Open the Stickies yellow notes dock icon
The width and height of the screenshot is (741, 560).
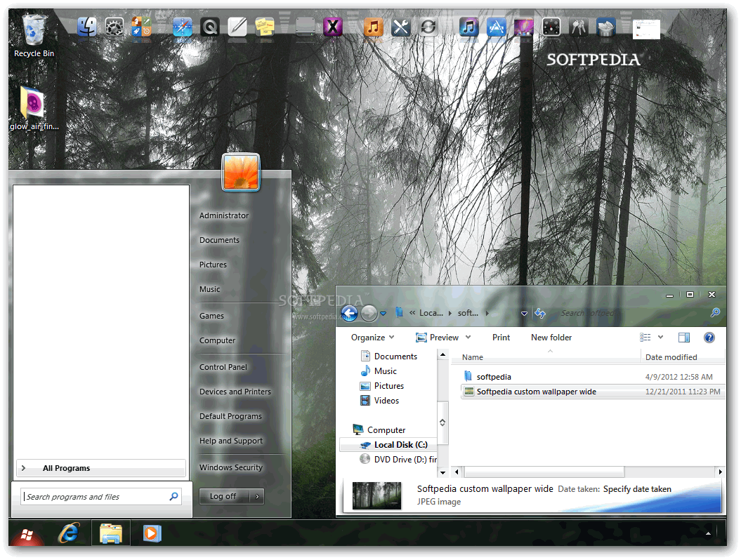pos(265,27)
